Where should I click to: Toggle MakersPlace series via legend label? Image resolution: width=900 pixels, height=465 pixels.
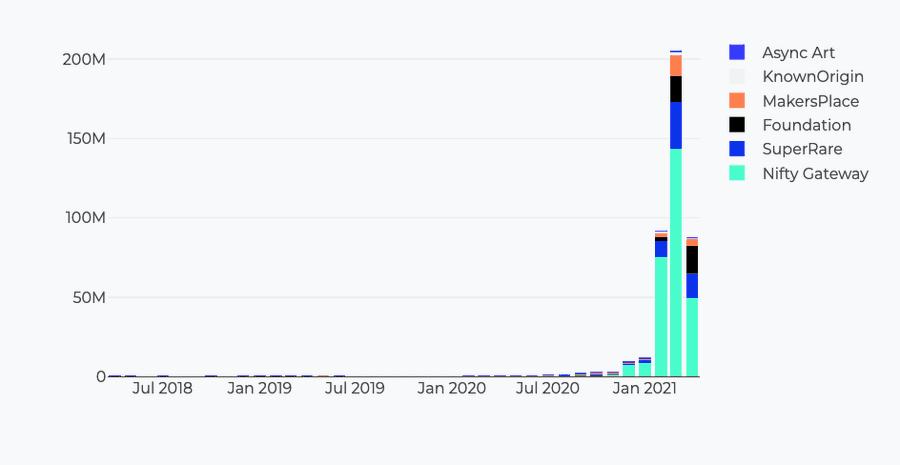[x=810, y=101]
